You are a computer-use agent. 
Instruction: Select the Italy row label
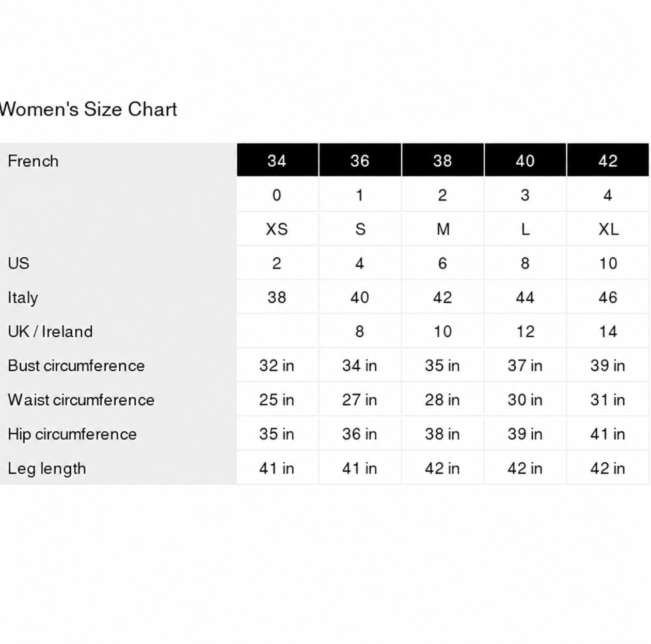[23, 297]
